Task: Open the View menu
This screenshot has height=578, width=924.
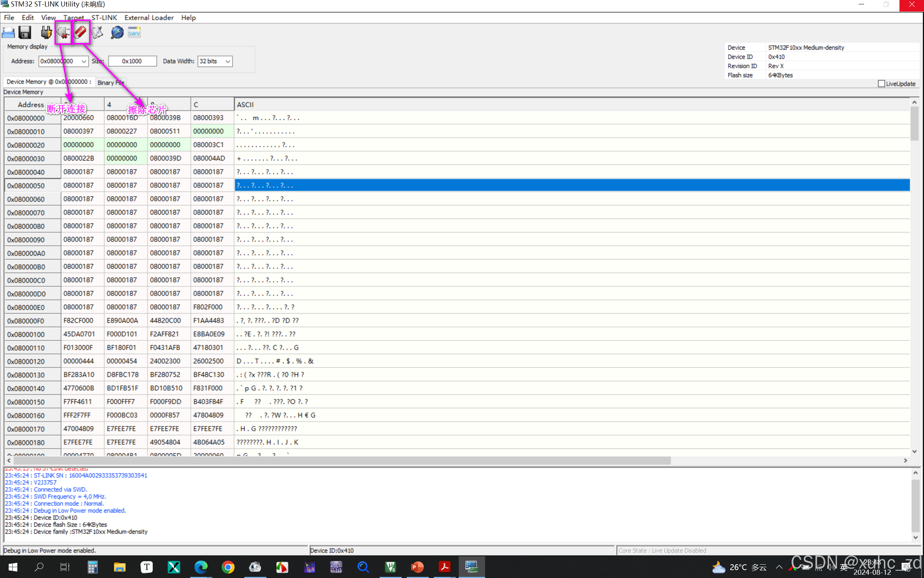Action: coord(48,18)
